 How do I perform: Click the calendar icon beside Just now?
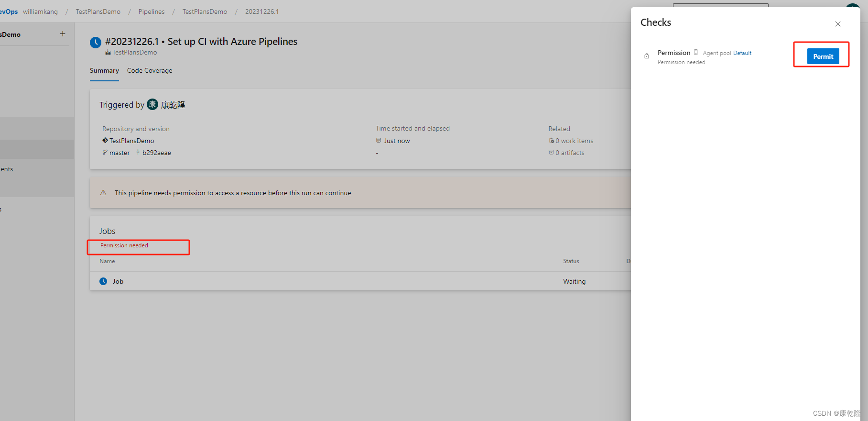tap(379, 140)
